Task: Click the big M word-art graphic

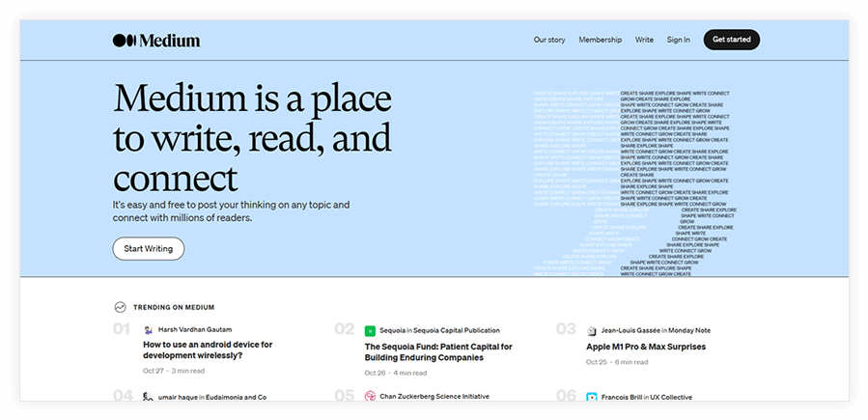Action: 635,183
